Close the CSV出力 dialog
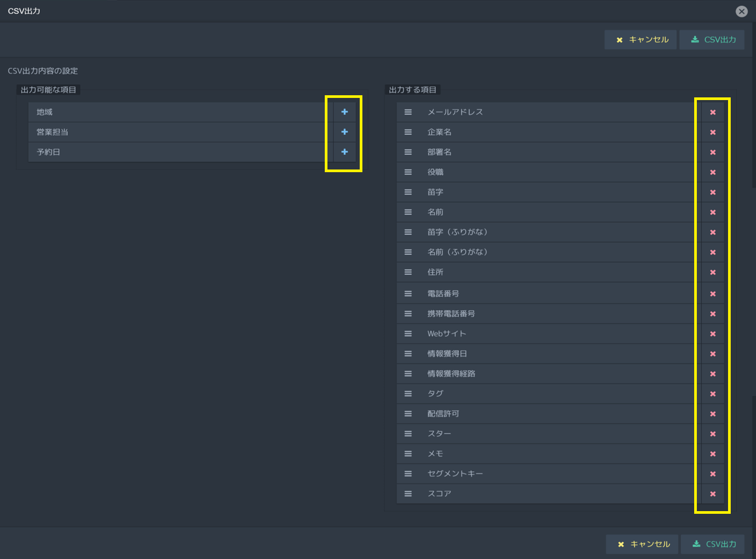 tap(741, 11)
